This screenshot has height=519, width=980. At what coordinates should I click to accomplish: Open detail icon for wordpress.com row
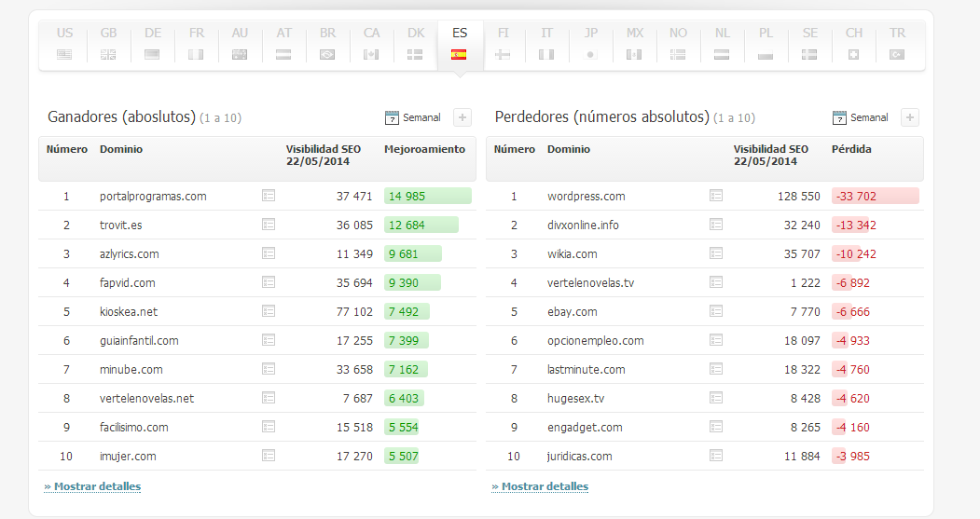point(716,196)
